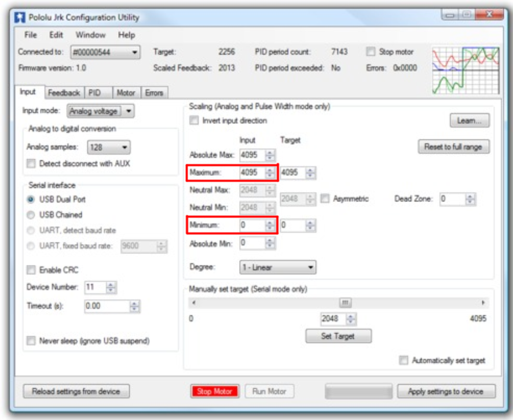
Task: Click the Scaled Feedback value 2013
Action: point(227,68)
